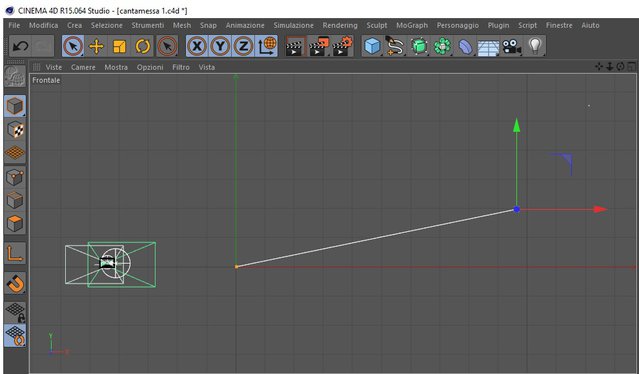Click the blue spline endpoint handle
The image size is (639, 374).
517,209
